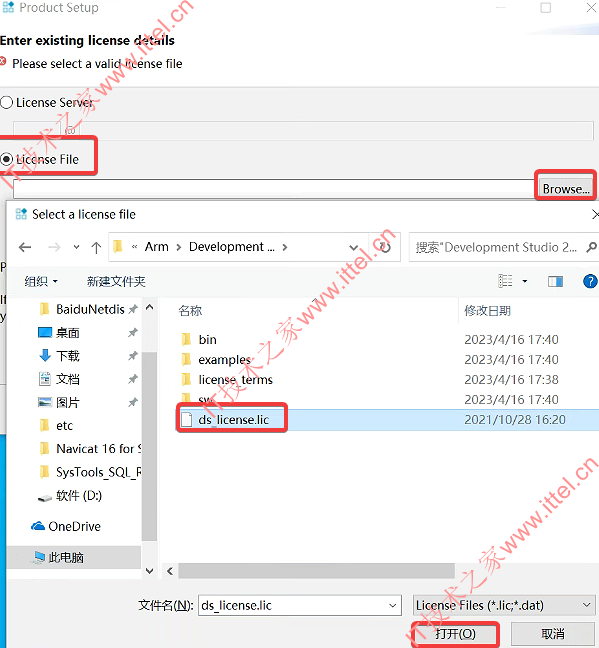Viewport: 599px width, 648px height.
Task: Click the 打开(O) open button
Action: tap(456, 634)
